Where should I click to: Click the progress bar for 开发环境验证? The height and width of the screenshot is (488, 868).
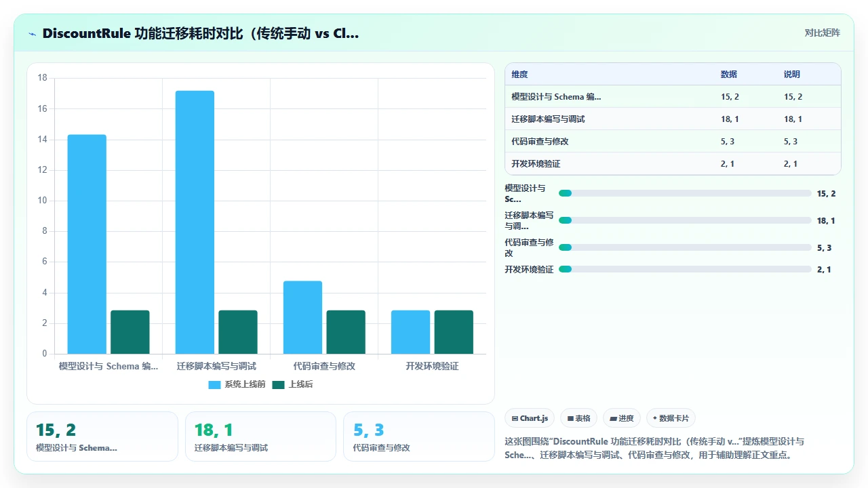(685, 269)
